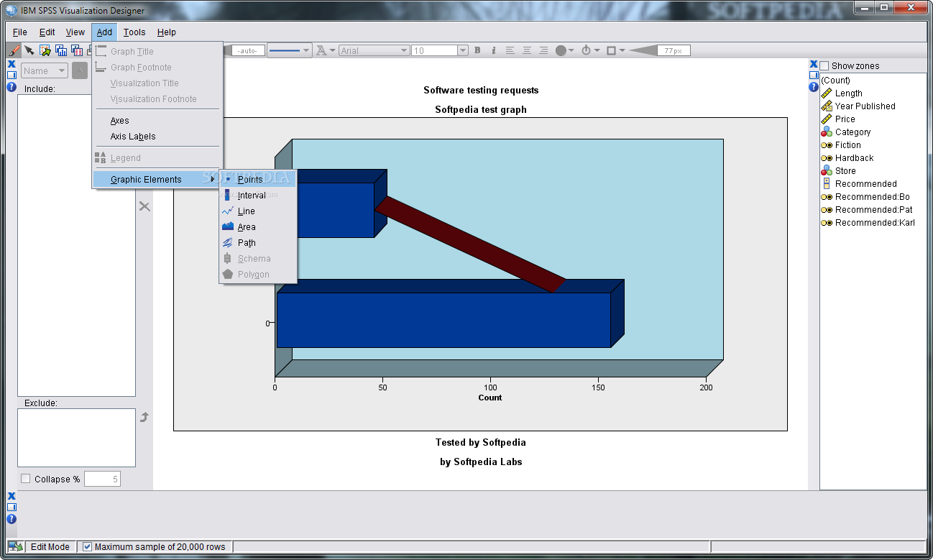Select the paintbrush edit tool in the toolbar
The height and width of the screenshot is (560, 933).
(14, 50)
